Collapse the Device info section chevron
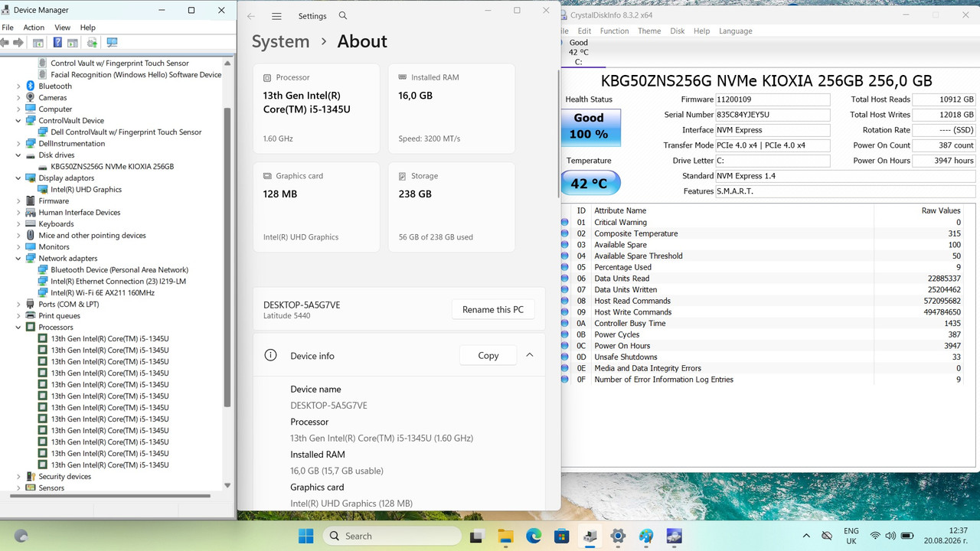980x551 pixels. coord(529,355)
